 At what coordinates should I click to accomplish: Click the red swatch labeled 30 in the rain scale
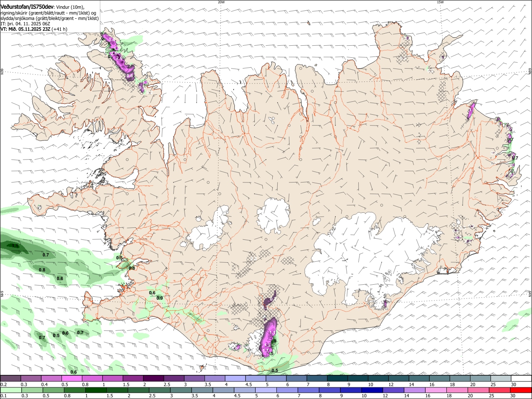pos(521,390)
